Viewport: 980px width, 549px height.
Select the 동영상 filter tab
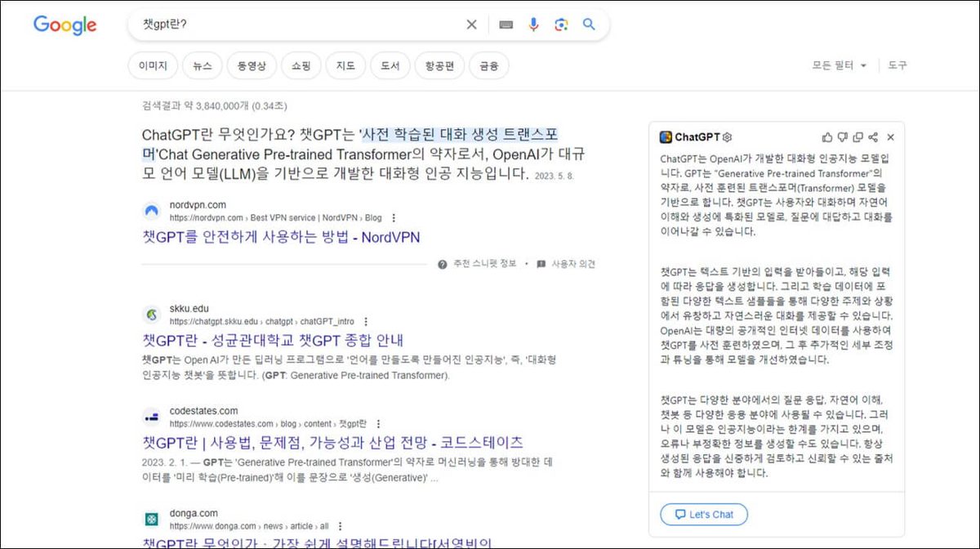point(252,66)
